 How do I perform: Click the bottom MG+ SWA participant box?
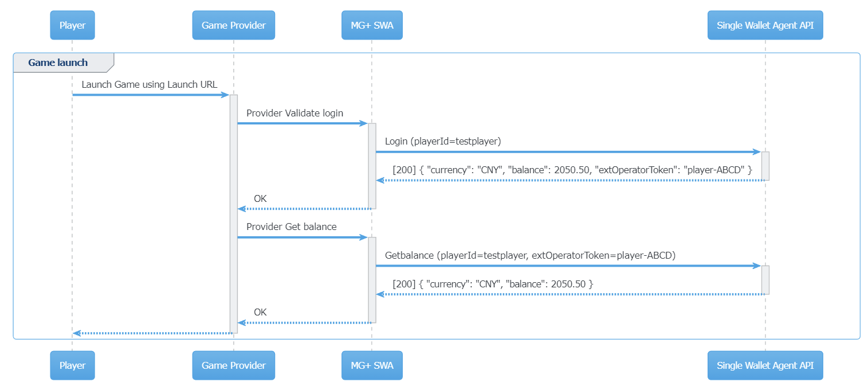tap(372, 365)
